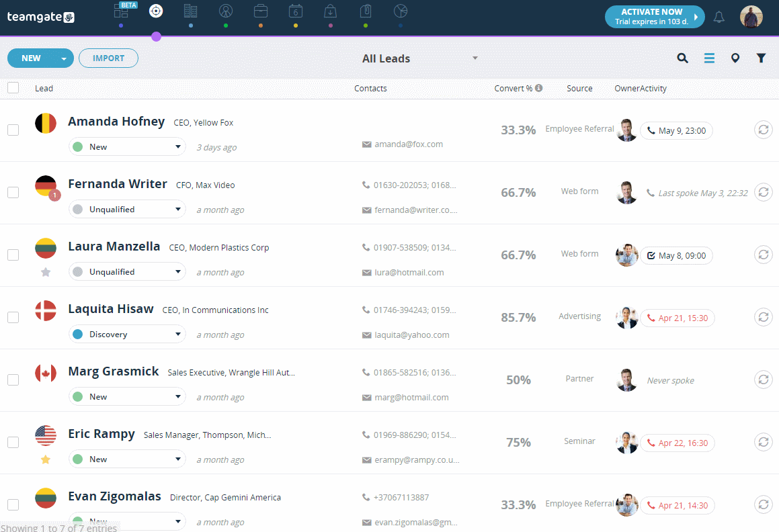
Task: Check Laura Manzella's row checkbox
Action: click(13, 255)
